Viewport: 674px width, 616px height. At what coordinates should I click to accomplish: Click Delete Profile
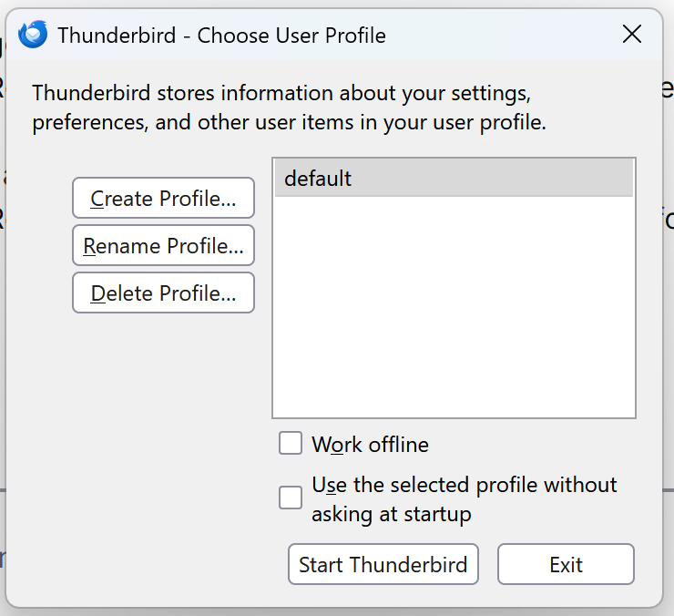coord(163,293)
